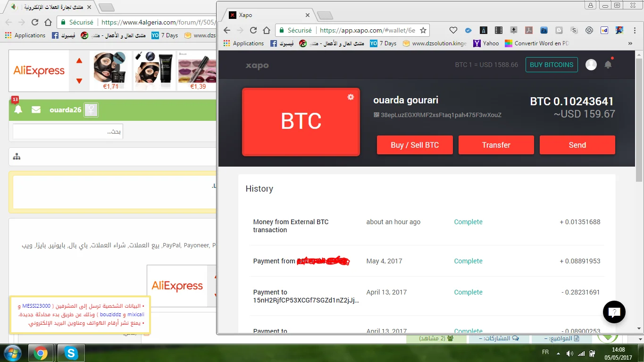
Task: Click the Photoshop extension icon in Chrome toolbar
Action: pos(544,30)
